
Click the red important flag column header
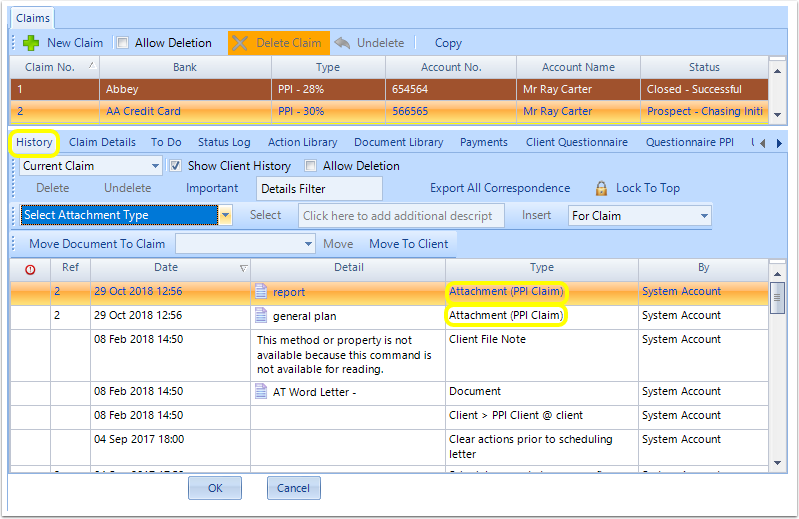point(30,269)
